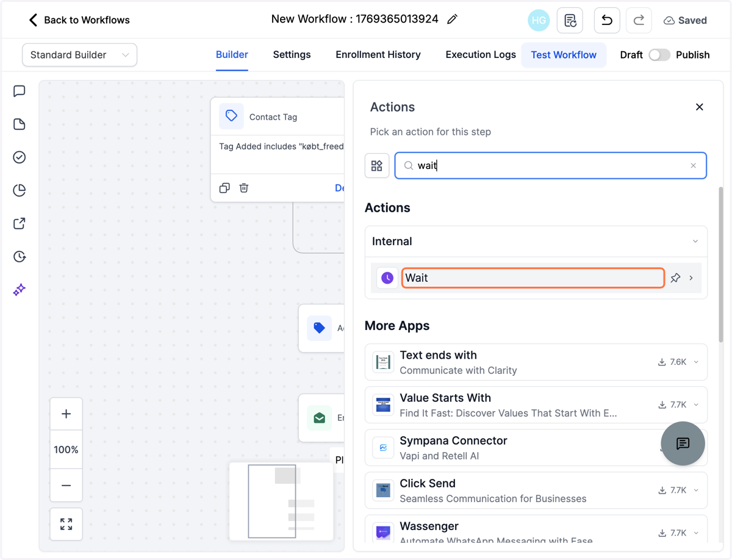Delete the Contact Tag trigger
This screenshot has height=560, width=732.
coord(244,188)
